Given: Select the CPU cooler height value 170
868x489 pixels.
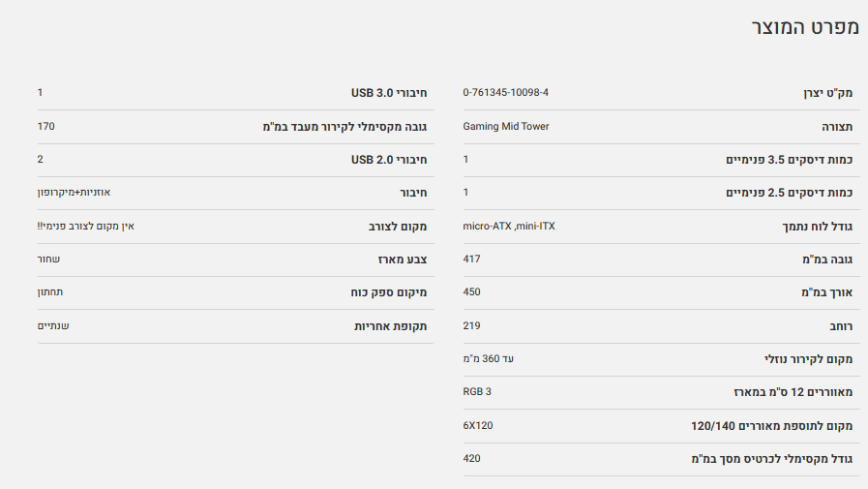Looking at the screenshot, I should 45,126.
